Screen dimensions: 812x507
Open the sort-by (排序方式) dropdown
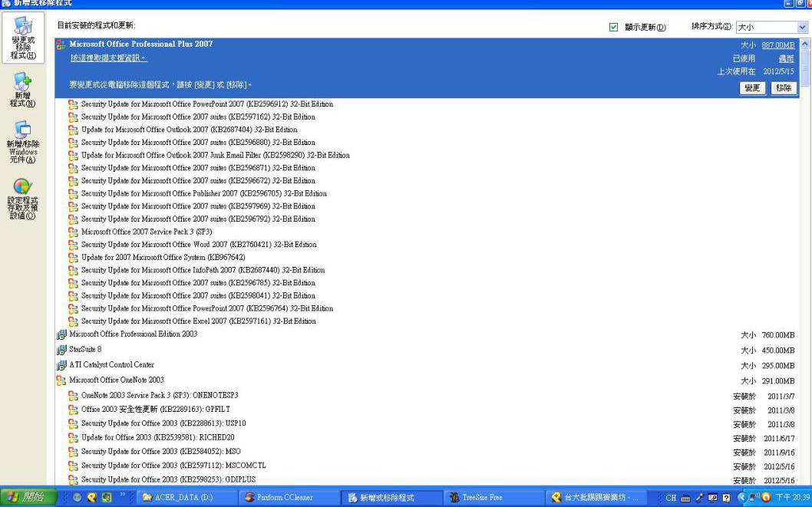[x=771, y=27]
